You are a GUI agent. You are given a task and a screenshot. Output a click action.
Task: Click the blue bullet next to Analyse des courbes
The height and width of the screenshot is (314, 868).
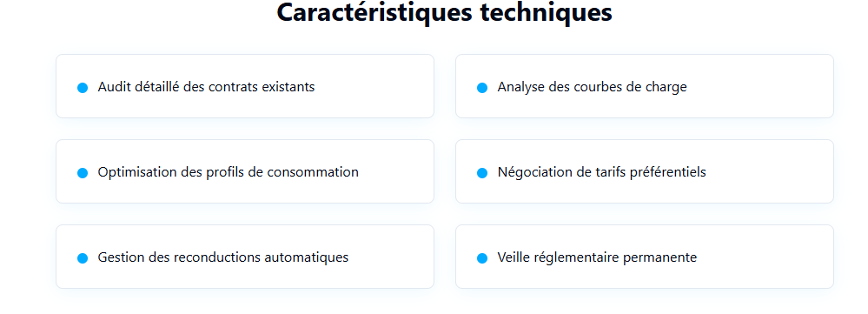[482, 88]
